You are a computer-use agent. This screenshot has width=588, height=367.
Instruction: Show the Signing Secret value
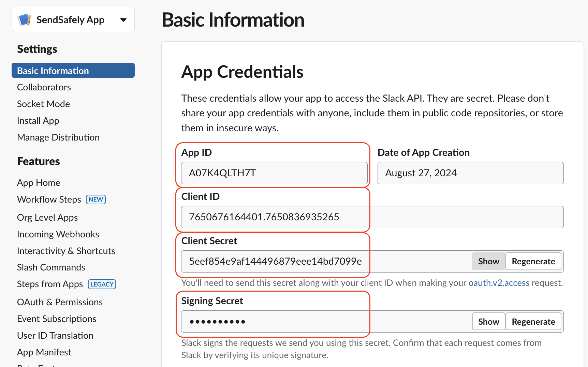pyautogui.click(x=488, y=322)
